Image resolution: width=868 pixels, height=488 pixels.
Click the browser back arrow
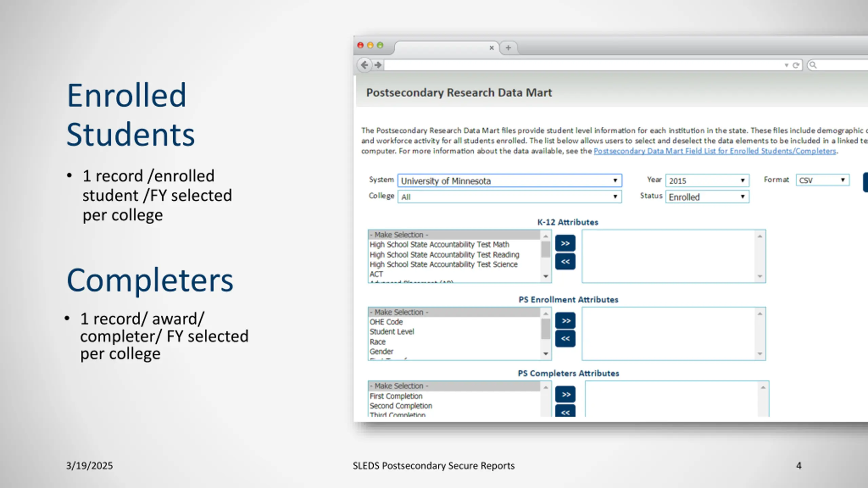[x=364, y=64]
